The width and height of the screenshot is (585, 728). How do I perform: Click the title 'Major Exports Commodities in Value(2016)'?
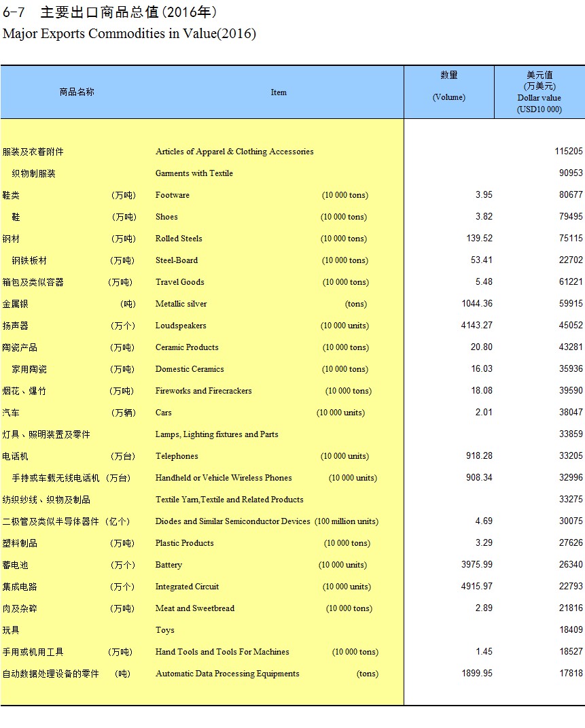(x=129, y=34)
